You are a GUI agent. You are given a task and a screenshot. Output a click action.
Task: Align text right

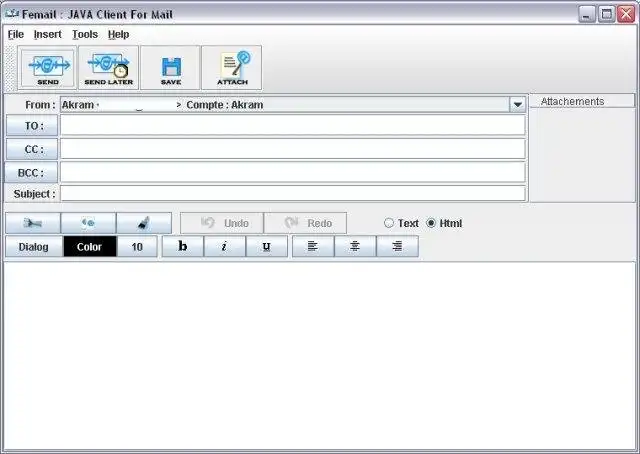click(x=397, y=246)
